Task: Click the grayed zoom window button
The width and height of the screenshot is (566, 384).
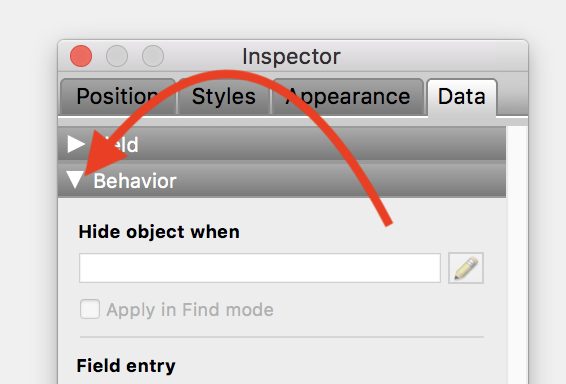Action: (153, 56)
